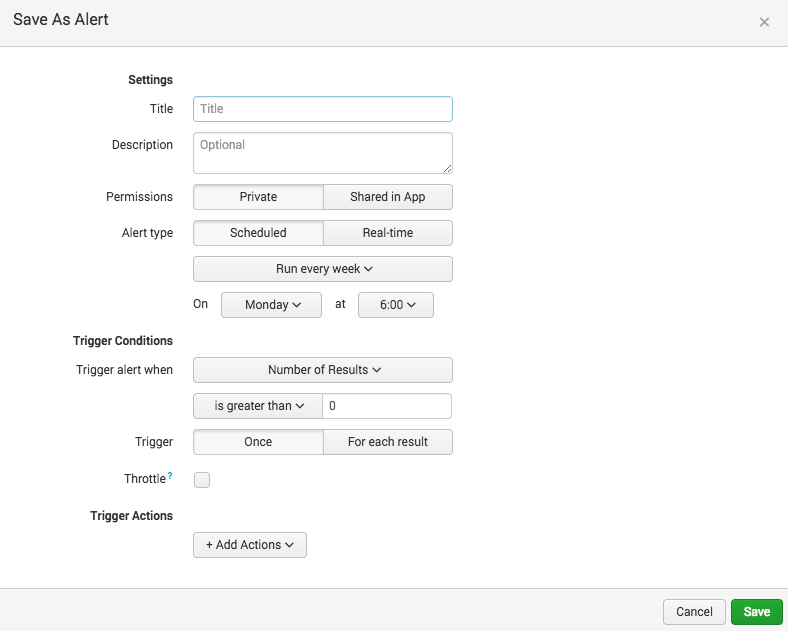
Task: Expand the Number of Results dropdown
Action: [322, 370]
